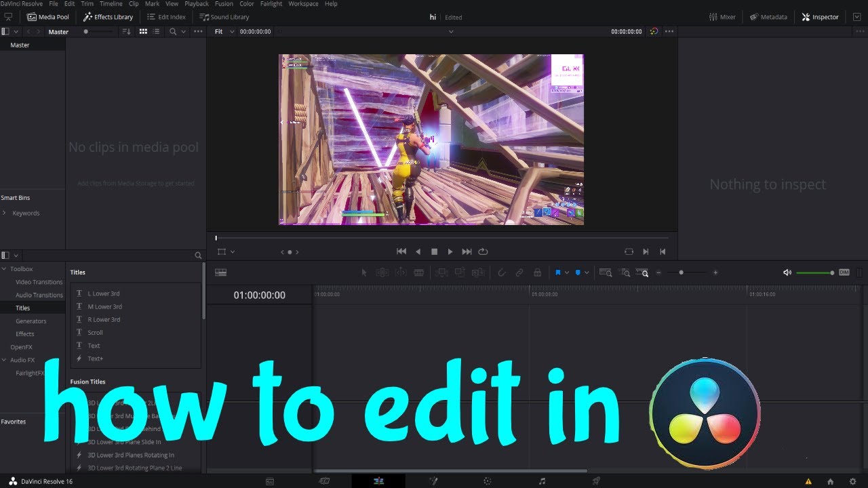Open the Media page icon in bottom bar
868x488 pixels.
pyautogui.click(x=270, y=481)
